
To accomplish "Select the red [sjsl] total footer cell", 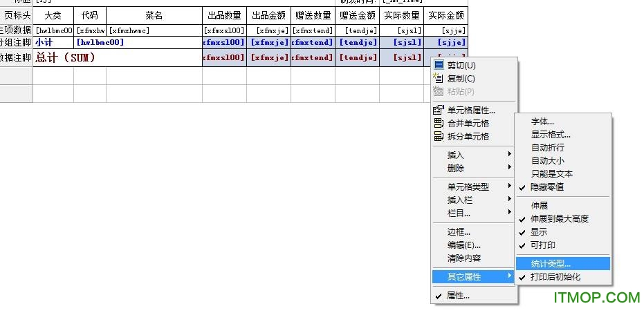I will [402, 57].
